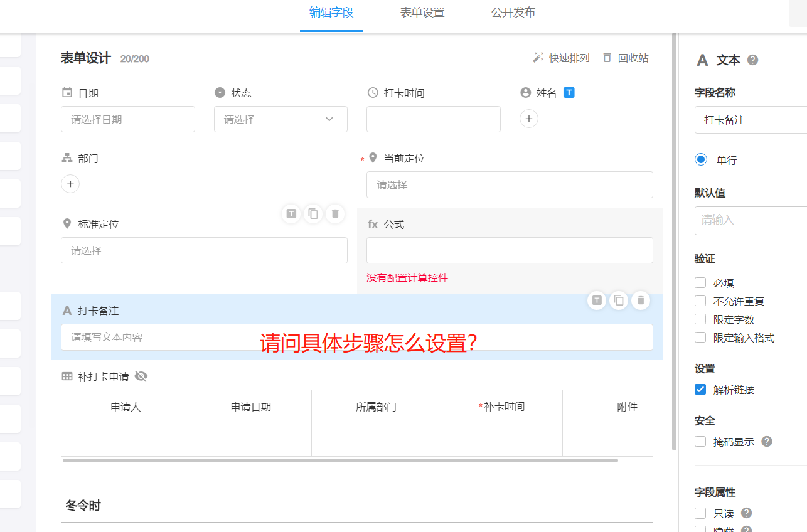This screenshot has width=807, height=532.
Task: Switch to the 表单设置 tab
Action: [x=422, y=13]
